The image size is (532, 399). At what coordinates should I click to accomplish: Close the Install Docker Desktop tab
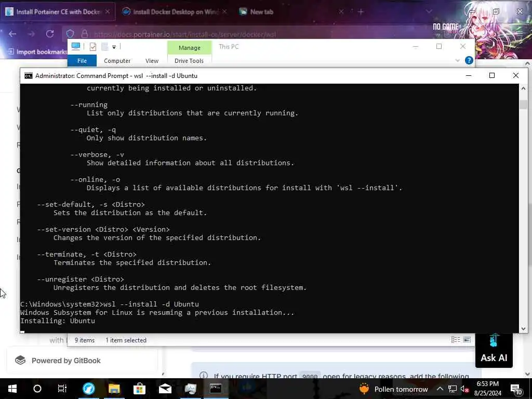[x=224, y=11]
